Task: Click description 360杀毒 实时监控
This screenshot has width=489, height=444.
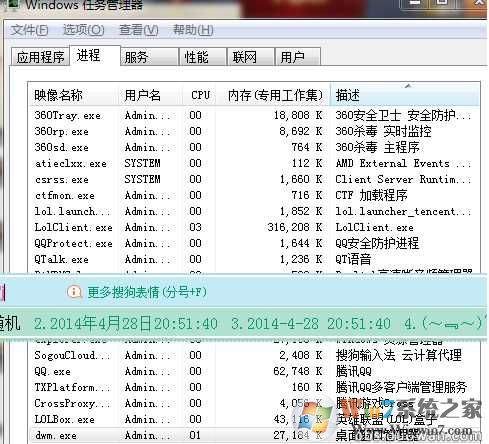Action: [x=383, y=131]
